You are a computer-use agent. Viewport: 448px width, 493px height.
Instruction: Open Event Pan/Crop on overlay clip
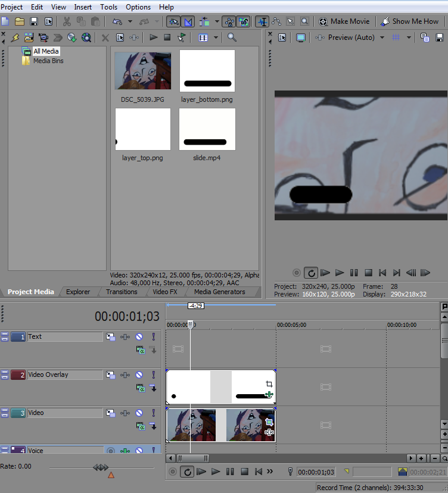point(269,383)
